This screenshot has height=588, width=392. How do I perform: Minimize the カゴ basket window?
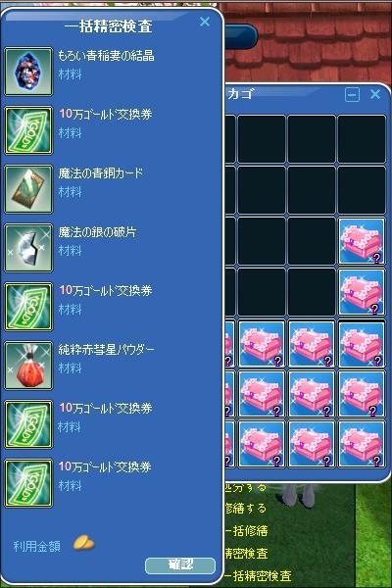[x=352, y=94]
